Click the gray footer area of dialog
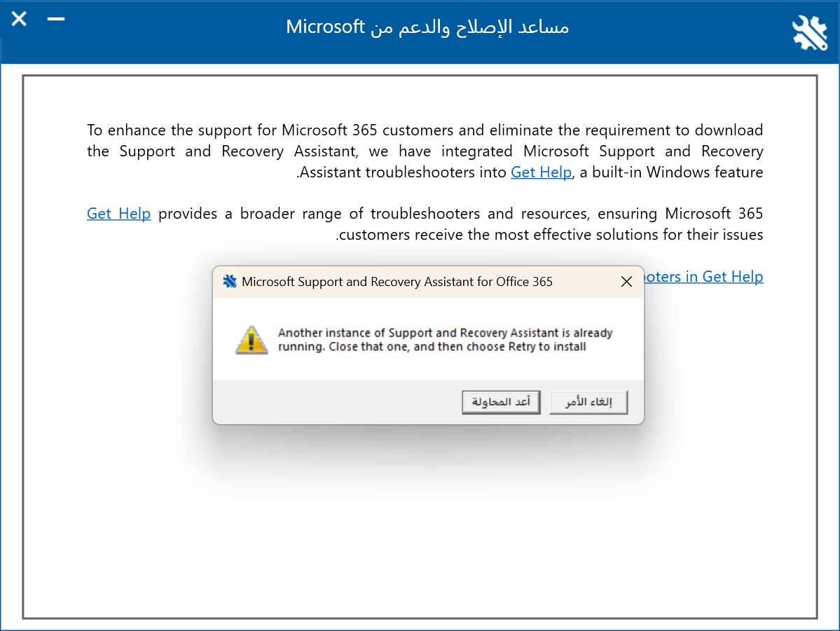This screenshot has width=840, height=631. [x=336, y=402]
